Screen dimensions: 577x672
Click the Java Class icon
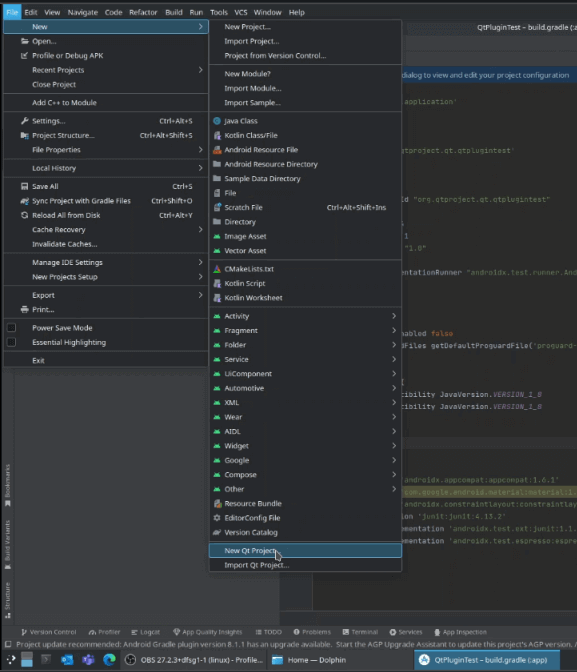coord(217,121)
